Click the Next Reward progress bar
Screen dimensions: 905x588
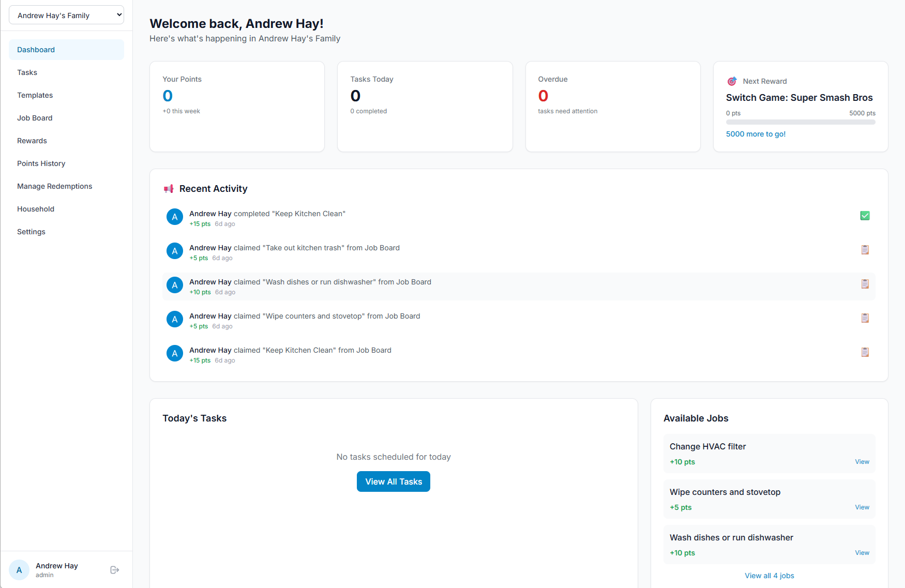coord(801,122)
